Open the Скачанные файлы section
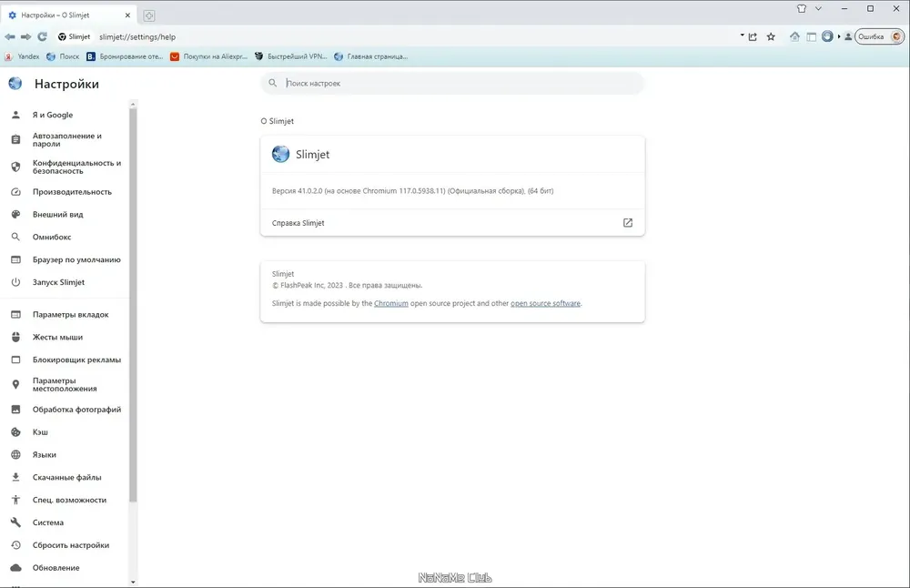The width and height of the screenshot is (910, 588). [x=65, y=477]
